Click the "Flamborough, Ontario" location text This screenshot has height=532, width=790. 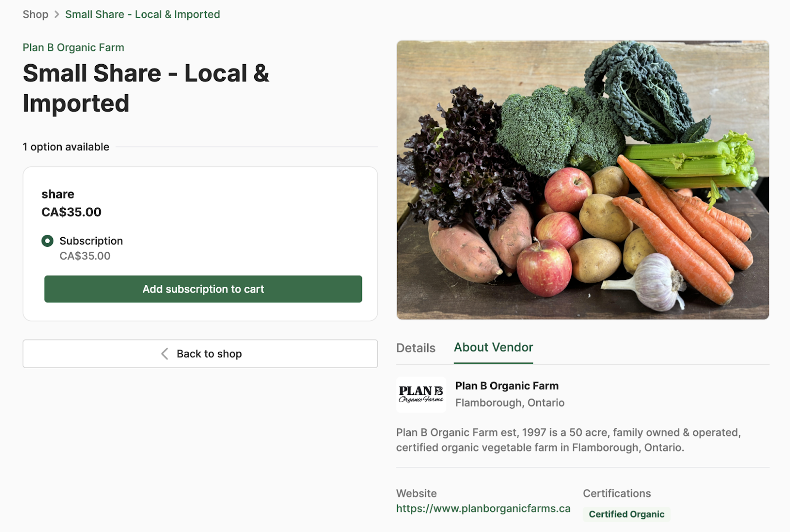click(x=510, y=403)
